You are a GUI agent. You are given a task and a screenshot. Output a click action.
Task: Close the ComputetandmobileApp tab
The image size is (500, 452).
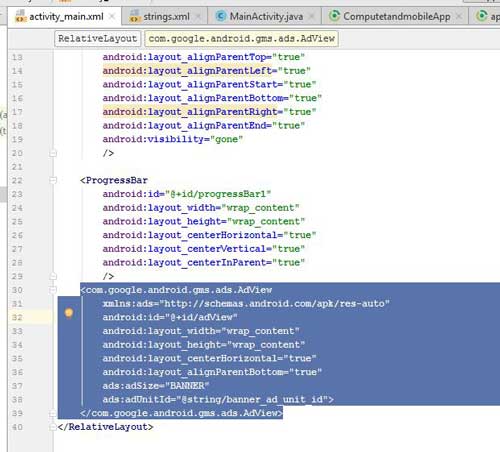point(459,16)
